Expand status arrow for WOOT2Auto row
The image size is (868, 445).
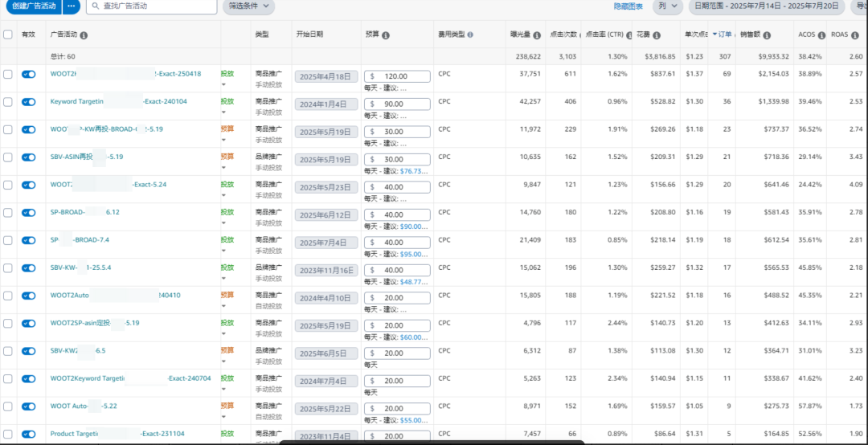(x=223, y=306)
